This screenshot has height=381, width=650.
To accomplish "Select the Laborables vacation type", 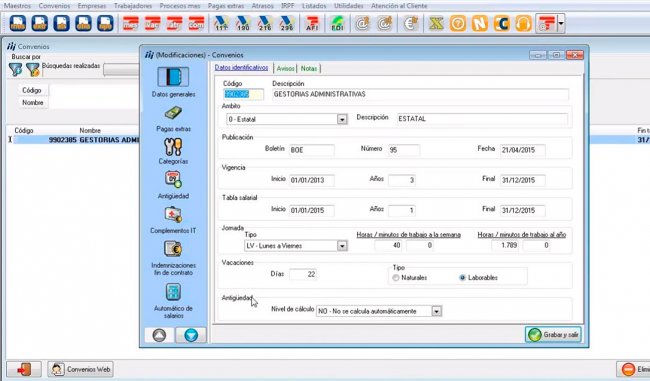I will coord(463,278).
